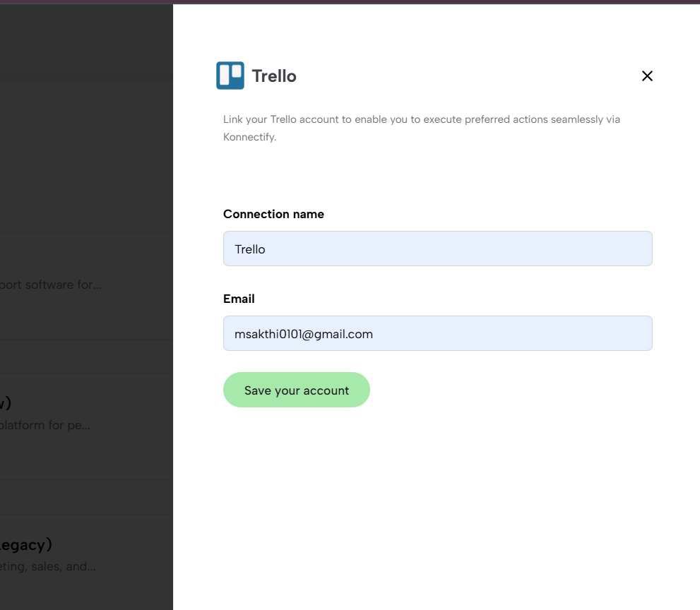
Task: Click the Save your account button
Action: pos(297,390)
